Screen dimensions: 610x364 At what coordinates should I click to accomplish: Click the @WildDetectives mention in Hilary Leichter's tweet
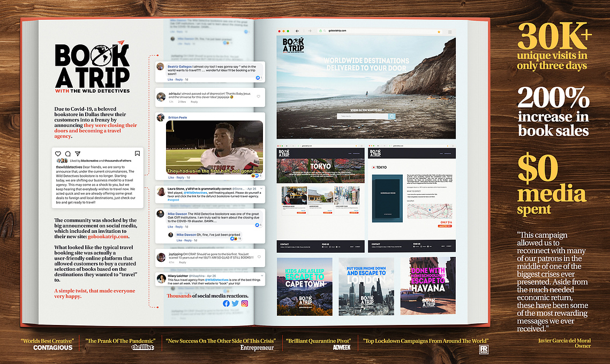click(x=217, y=279)
